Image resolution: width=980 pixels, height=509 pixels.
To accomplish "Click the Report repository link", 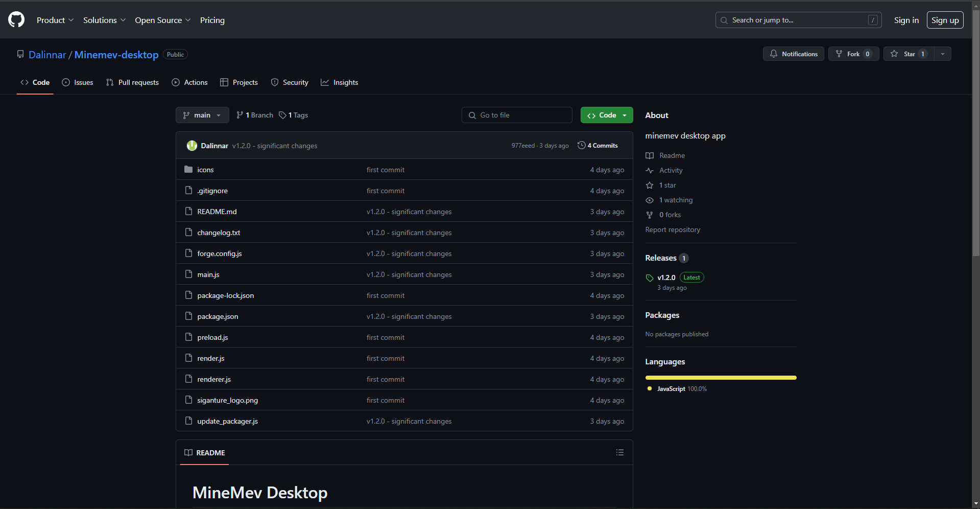I will click(673, 230).
